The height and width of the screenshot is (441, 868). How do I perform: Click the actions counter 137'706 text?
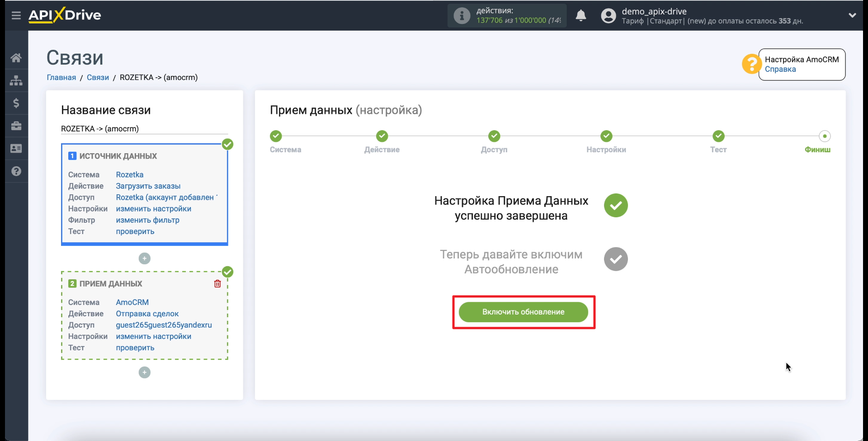[x=490, y=20]
